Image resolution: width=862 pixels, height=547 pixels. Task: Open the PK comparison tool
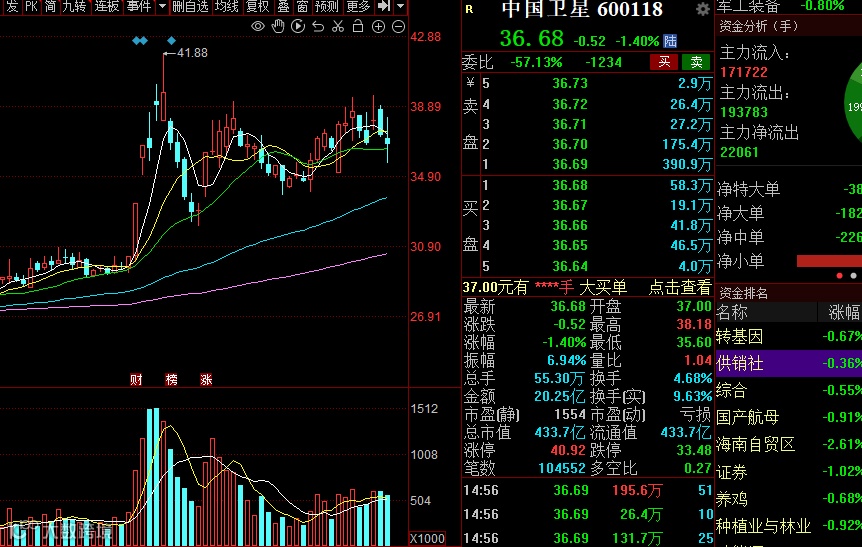[x=31, y=7]
